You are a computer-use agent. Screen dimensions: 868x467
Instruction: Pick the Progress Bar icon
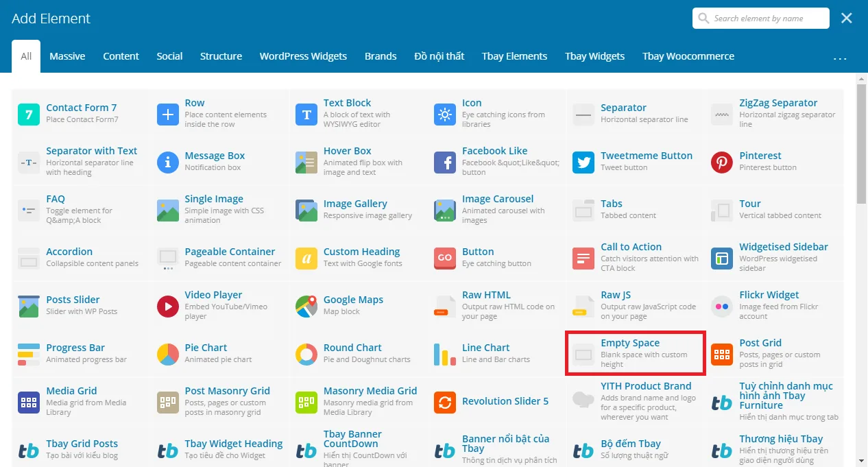(x=29, y=354)
